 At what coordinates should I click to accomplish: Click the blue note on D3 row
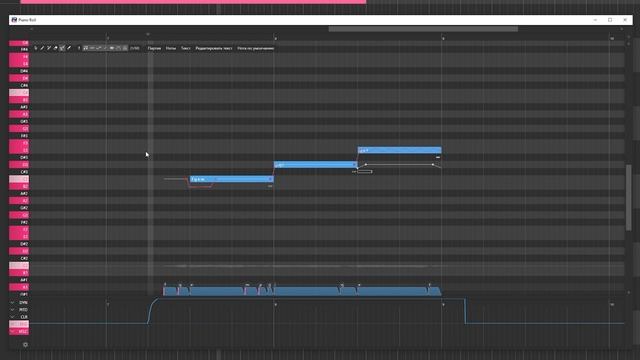tap(316, 164)
